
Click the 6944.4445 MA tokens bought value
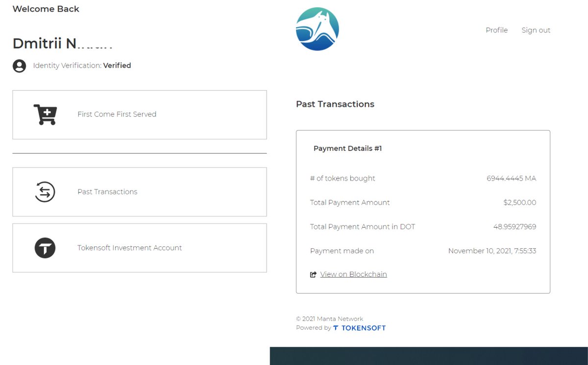[512, 178]
